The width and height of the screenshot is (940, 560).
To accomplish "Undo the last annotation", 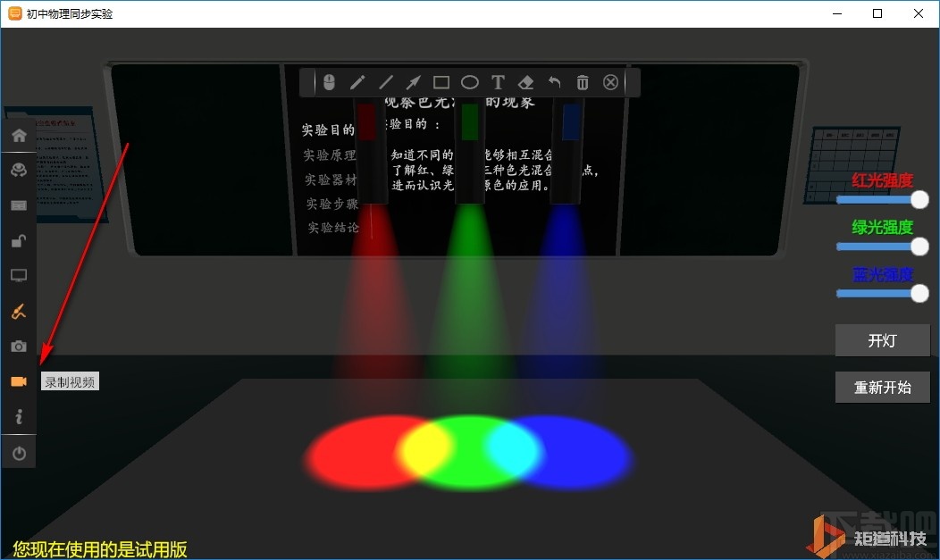I will click(x=554, y=82).
